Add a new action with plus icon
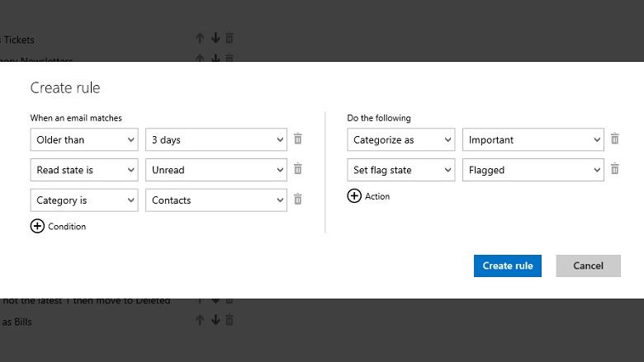Viewport: 644px width, 362px height. tap(354, 196)
